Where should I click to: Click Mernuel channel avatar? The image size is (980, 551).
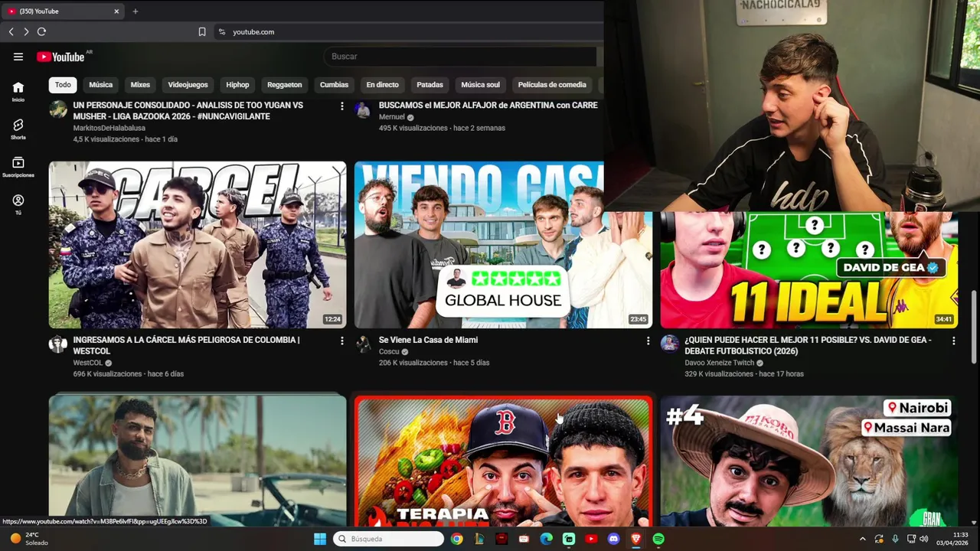pos(363,109)
